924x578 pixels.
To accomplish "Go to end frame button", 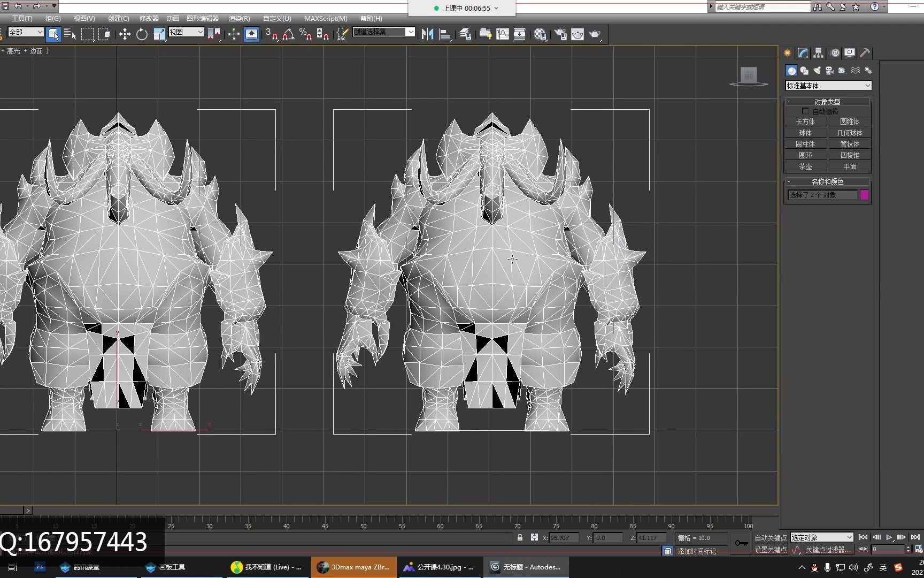I will (x=915, y=537).
